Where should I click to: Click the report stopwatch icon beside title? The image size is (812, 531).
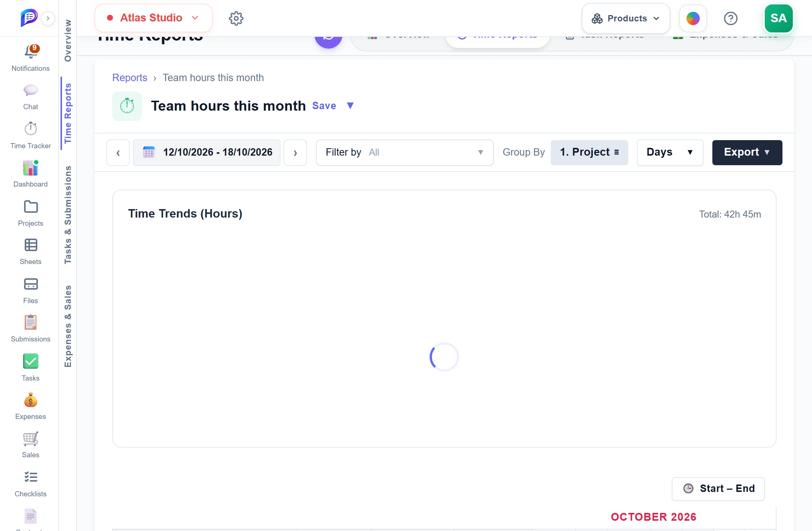pyautogui.click(x=127, y=106)
